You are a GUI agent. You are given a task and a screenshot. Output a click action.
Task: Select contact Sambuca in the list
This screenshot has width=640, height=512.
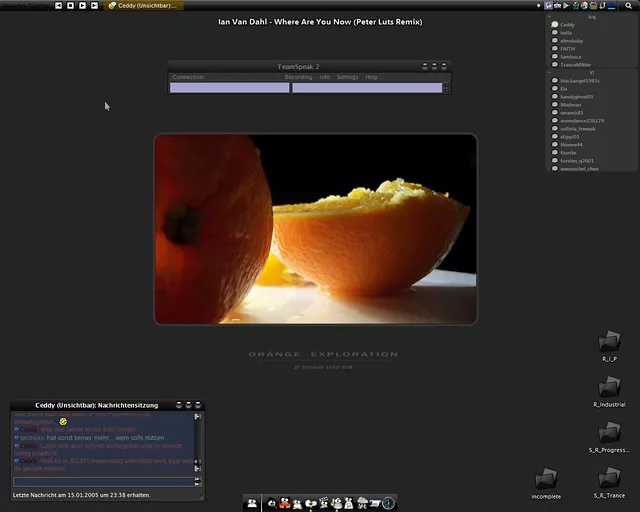click(570, 57)
